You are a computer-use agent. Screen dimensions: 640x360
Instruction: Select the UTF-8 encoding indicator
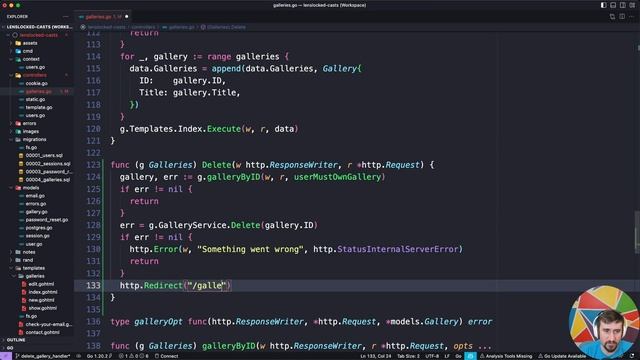pos(432,356)
